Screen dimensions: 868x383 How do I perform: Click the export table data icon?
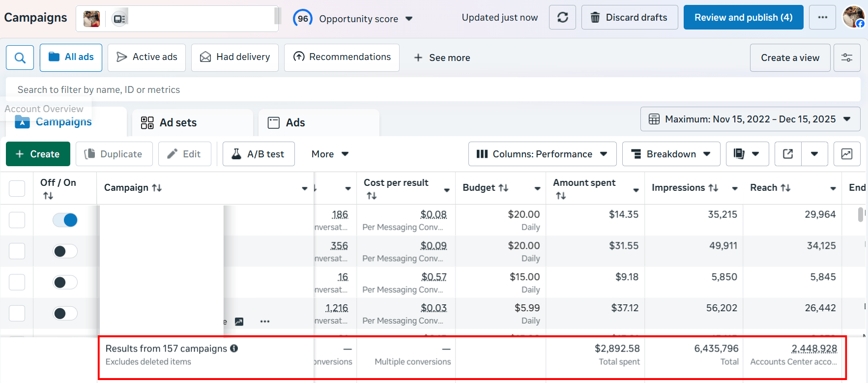click(788, 154)
